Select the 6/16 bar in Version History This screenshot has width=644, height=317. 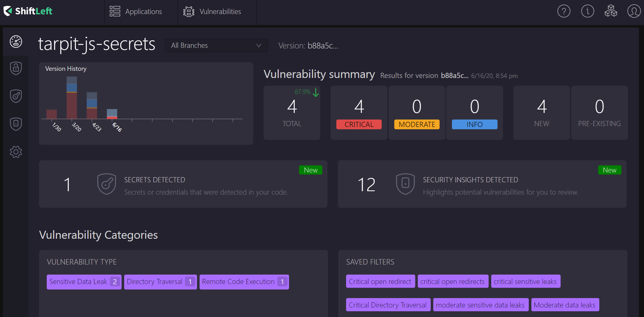pyautogui.click(x=112, y=114)
